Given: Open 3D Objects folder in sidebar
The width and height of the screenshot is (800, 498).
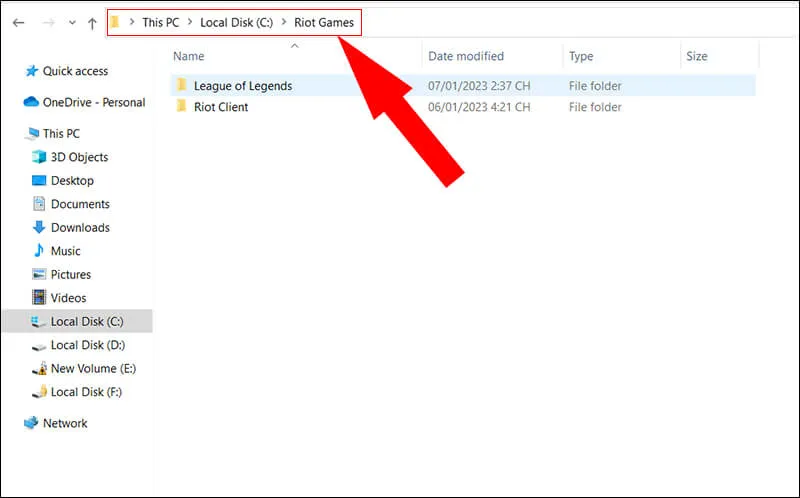Looking at the screenshot, I should pos(79,157).
